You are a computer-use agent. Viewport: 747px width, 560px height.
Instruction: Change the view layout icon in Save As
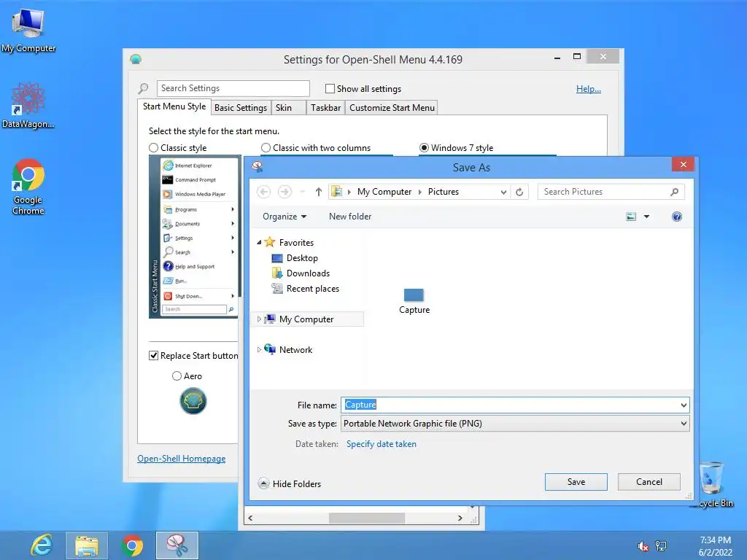tap(631, 217)
